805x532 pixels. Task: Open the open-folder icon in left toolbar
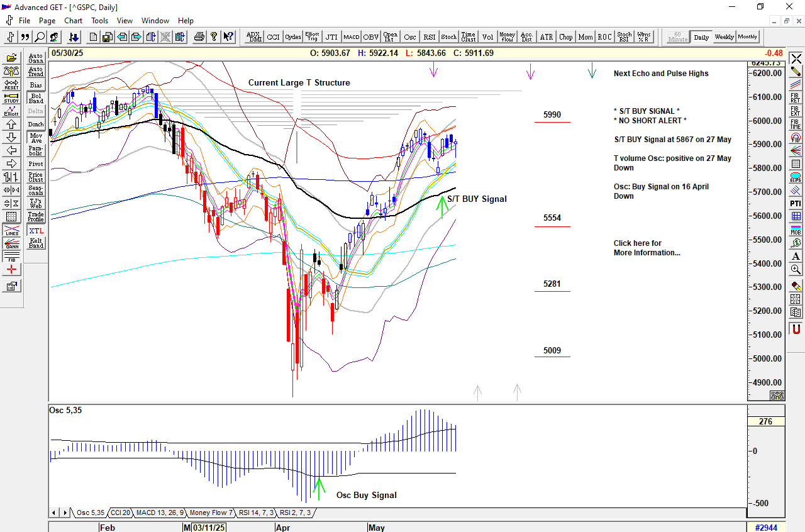point(11,58)
